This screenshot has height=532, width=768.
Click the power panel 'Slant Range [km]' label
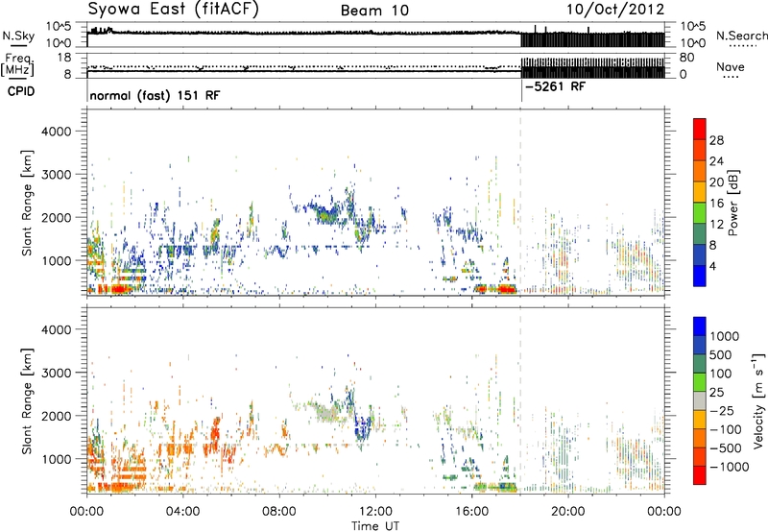point(27,203)
